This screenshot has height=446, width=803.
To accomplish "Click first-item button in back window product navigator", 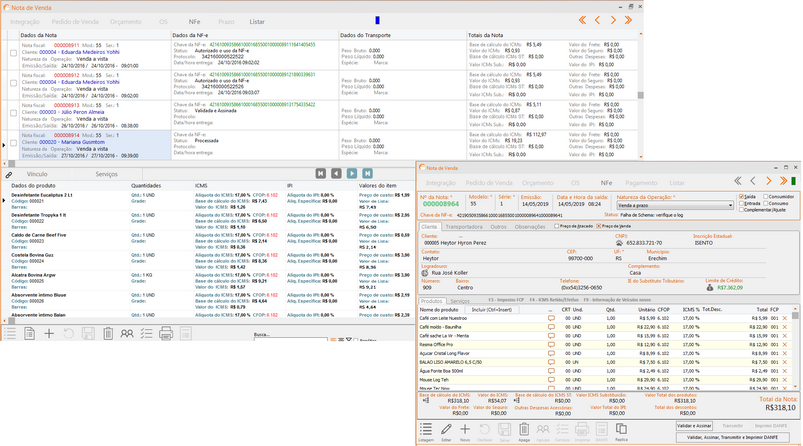I will pos(321,174).
